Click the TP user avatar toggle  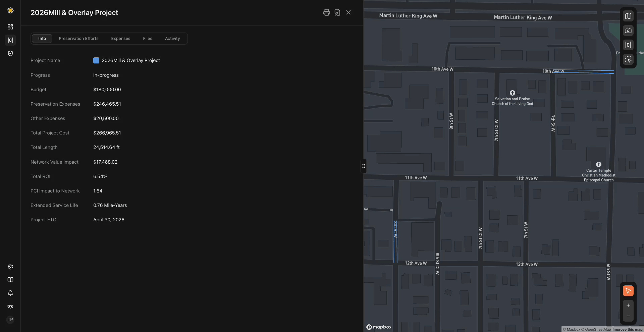10,319
